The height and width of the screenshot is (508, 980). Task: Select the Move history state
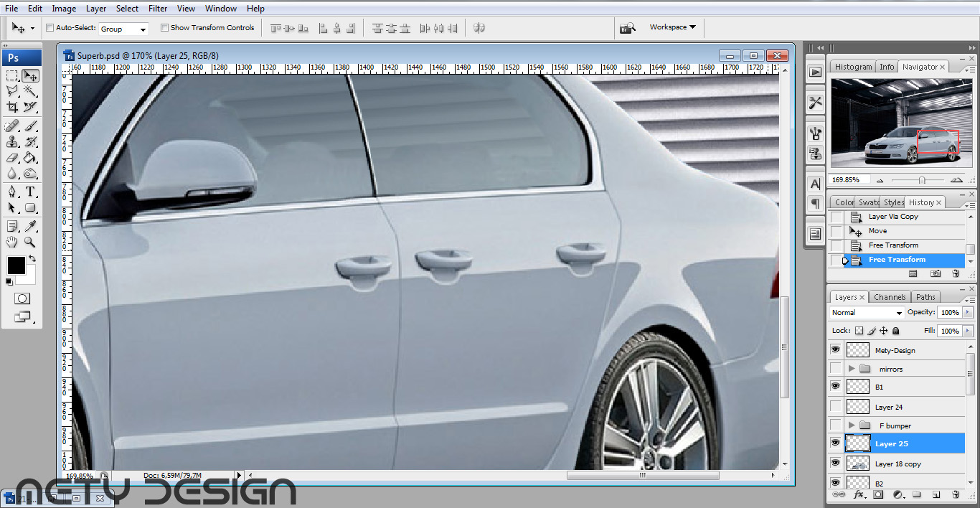[x=877, y=231]
